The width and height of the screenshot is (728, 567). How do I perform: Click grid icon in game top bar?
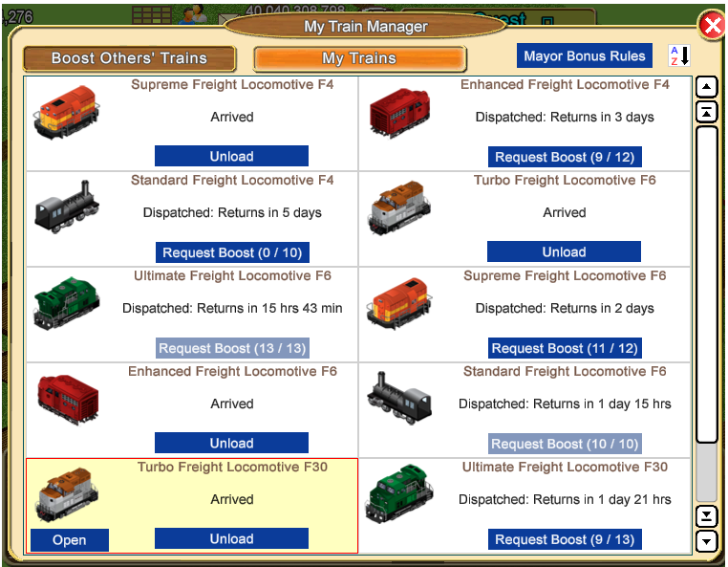pyautogui.click(x=152, y=14)
